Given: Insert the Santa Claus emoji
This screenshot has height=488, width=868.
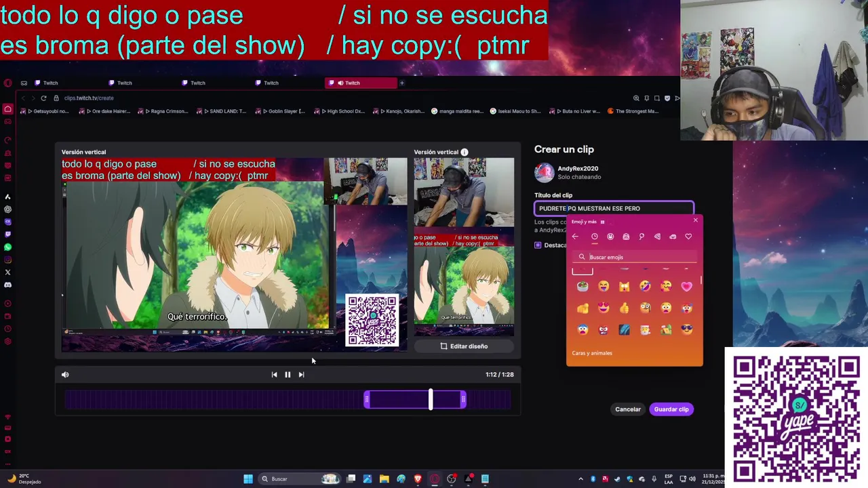Looking at the screenshot, I should (645, 329).
